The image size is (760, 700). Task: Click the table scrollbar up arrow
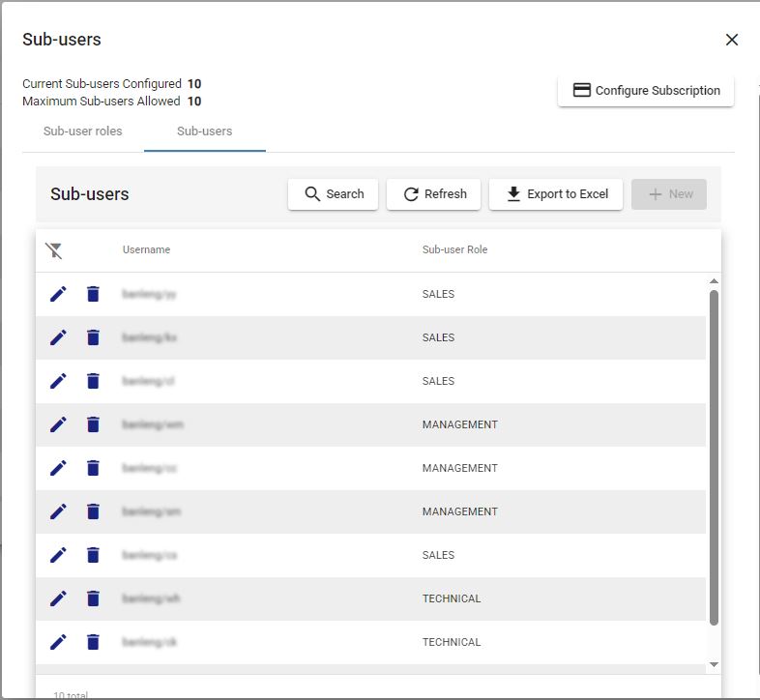pos(714,281)
